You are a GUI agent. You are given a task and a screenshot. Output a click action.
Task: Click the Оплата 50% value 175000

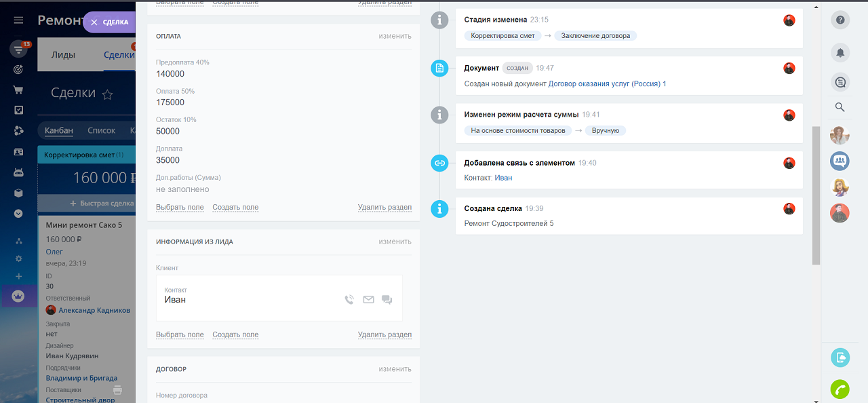tap(170, 102)
